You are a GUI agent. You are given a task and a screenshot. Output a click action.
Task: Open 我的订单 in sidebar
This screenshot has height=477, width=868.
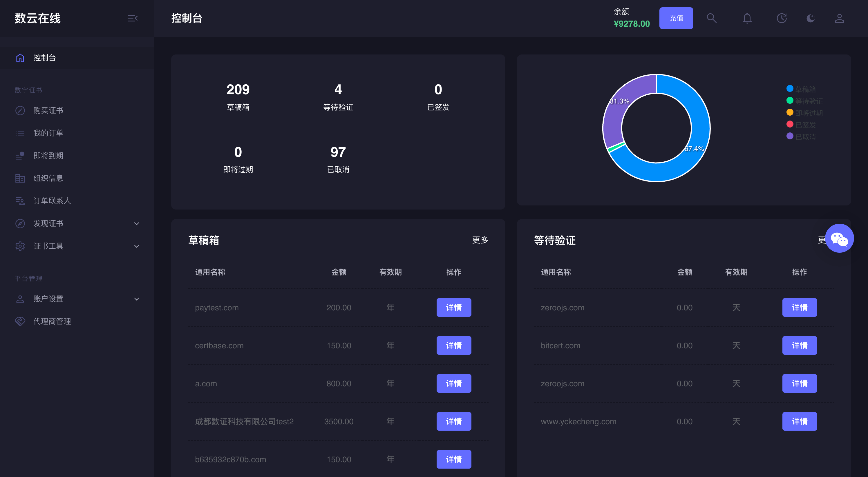click(x=48, y=133)
